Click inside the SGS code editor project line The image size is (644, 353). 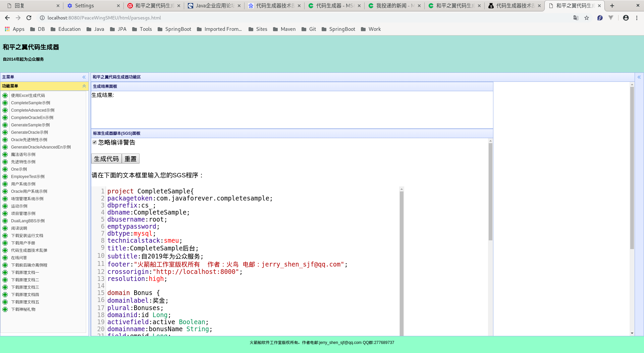150,191
